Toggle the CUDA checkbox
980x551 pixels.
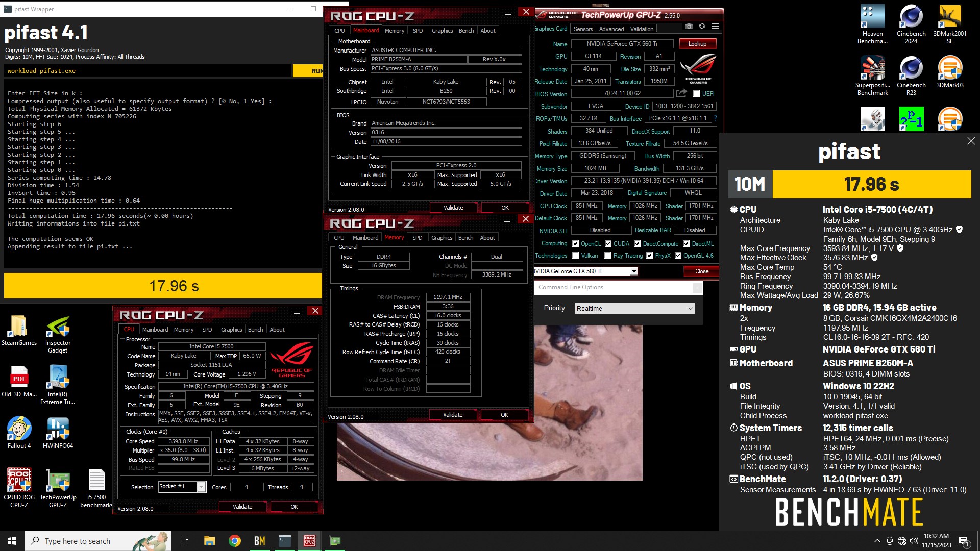pyautogui.click(x=608, y=244)
